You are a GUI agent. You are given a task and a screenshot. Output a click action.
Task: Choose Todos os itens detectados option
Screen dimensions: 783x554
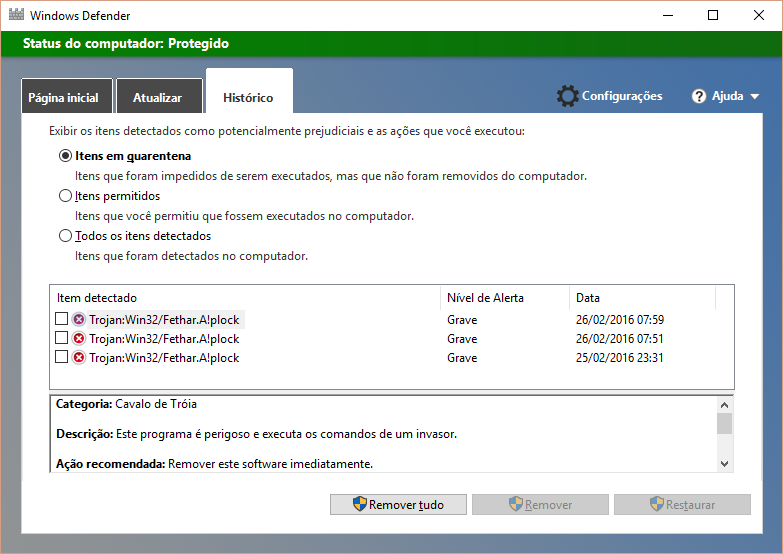click(66, 236)
